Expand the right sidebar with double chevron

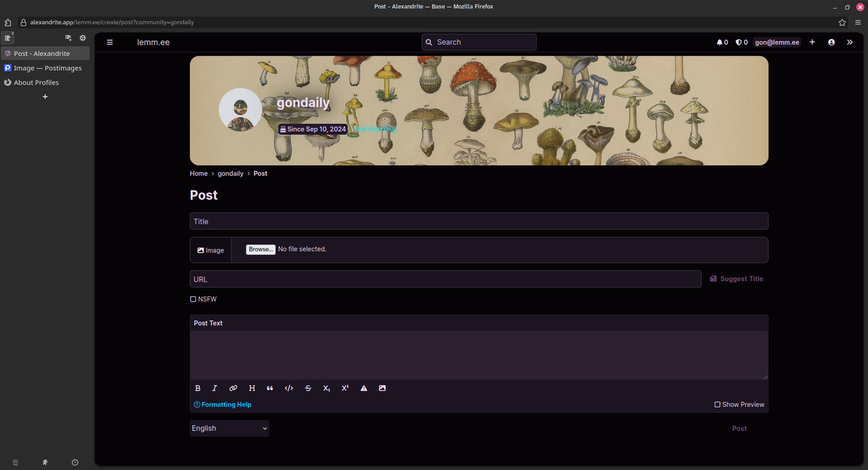point(850,42)
